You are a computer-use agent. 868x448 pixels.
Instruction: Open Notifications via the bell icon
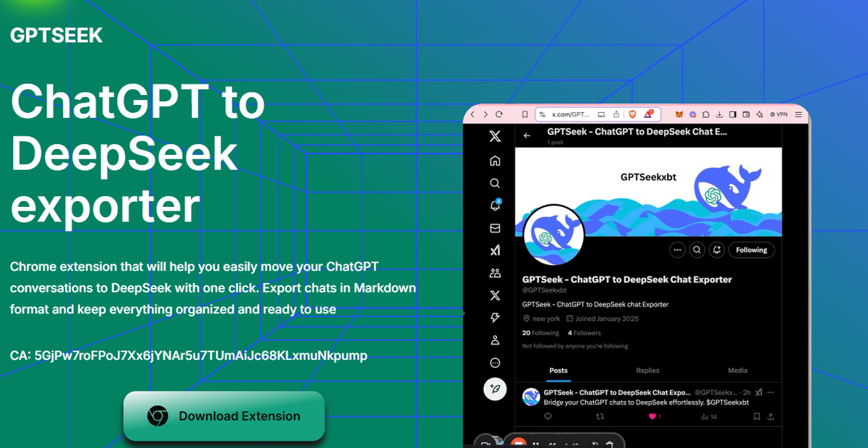(x=495, y=205)
